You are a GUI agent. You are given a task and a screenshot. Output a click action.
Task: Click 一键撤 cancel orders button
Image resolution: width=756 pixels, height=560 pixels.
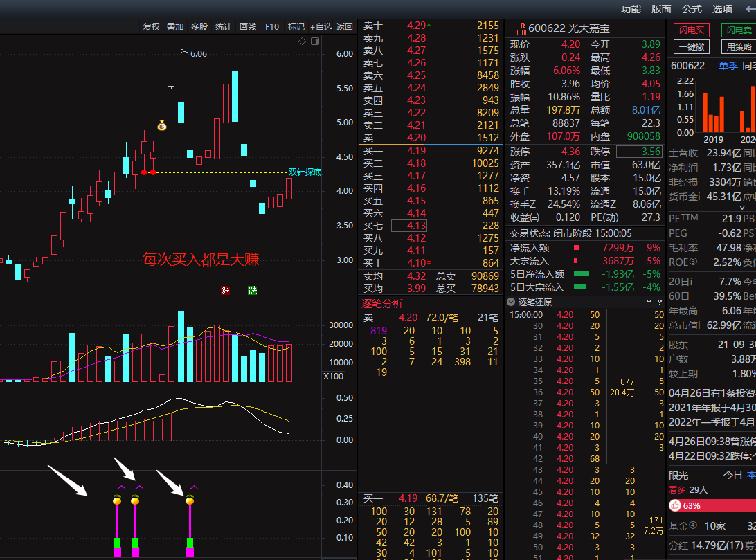(692, 47)
